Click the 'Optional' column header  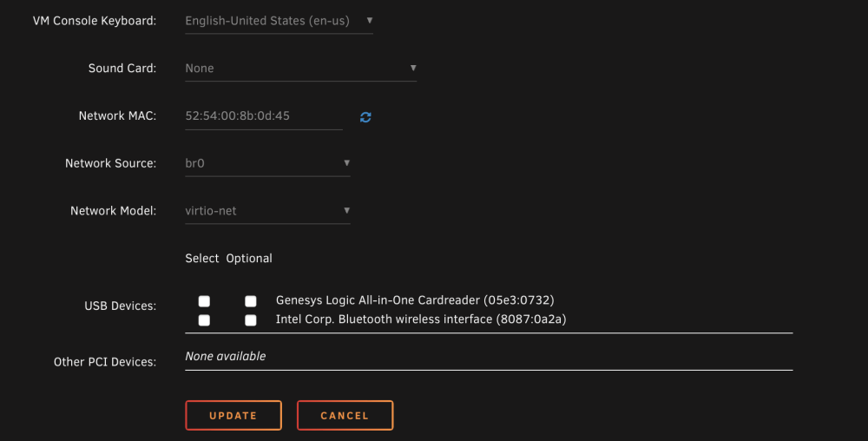pyautogui.click(x=249, y=259)
